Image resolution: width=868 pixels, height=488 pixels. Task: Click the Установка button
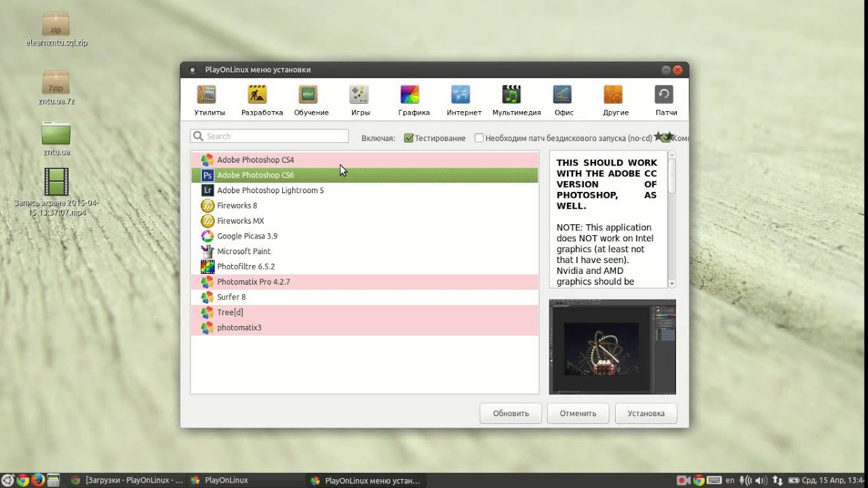pos(646,413)
